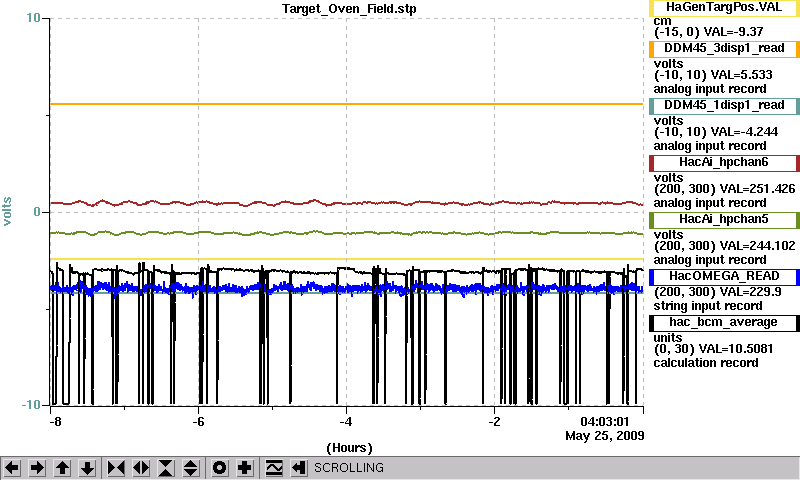Click the circle auto-scale toolbar button
The width and height of the screenshot is (800, 480).
(220, 467)
